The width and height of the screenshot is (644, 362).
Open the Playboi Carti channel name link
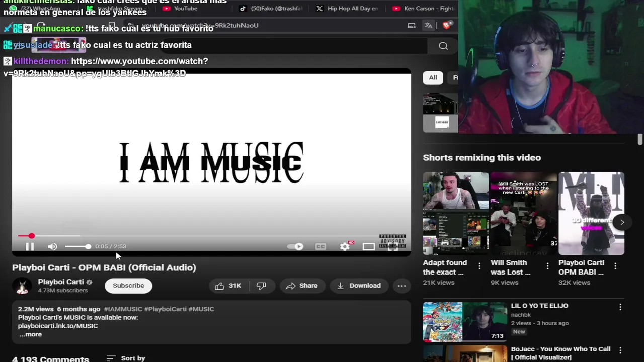(60, 282)
